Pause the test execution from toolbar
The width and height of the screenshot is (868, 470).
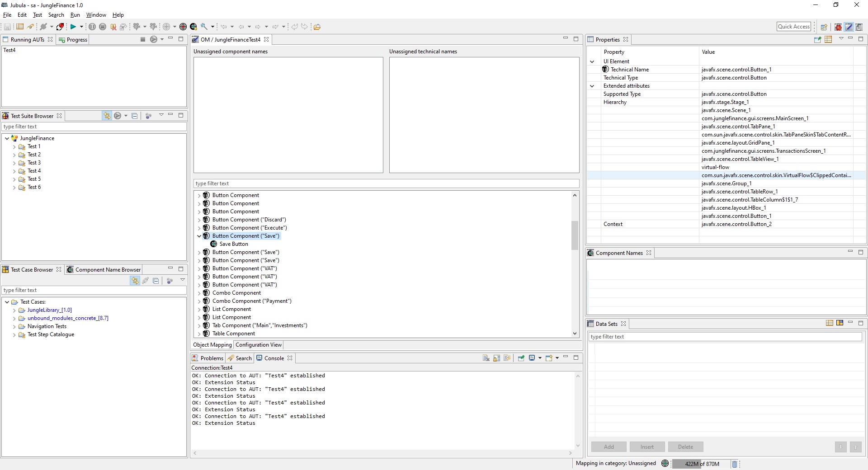92,27
